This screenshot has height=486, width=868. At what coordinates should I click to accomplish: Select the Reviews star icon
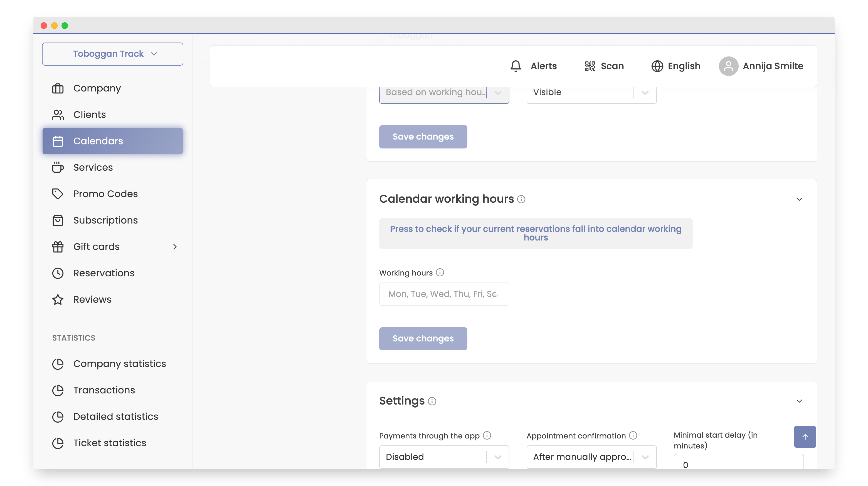pyautogui.click(x=58, y=299)
